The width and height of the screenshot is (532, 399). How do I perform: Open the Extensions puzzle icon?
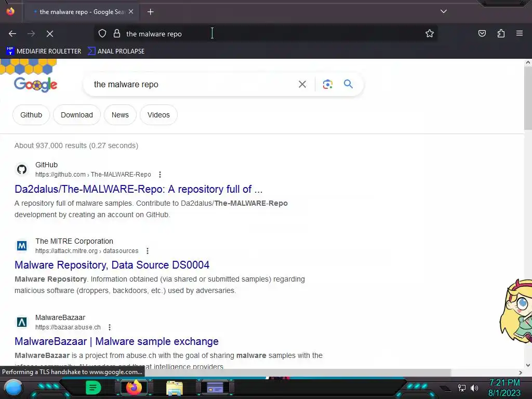(x=501, y=34)
